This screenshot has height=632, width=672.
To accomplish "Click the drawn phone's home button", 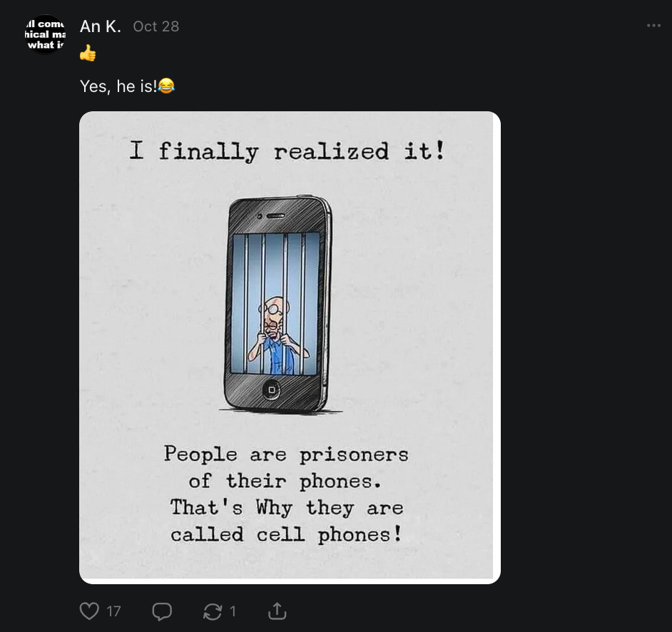I will tap(271, 390).
